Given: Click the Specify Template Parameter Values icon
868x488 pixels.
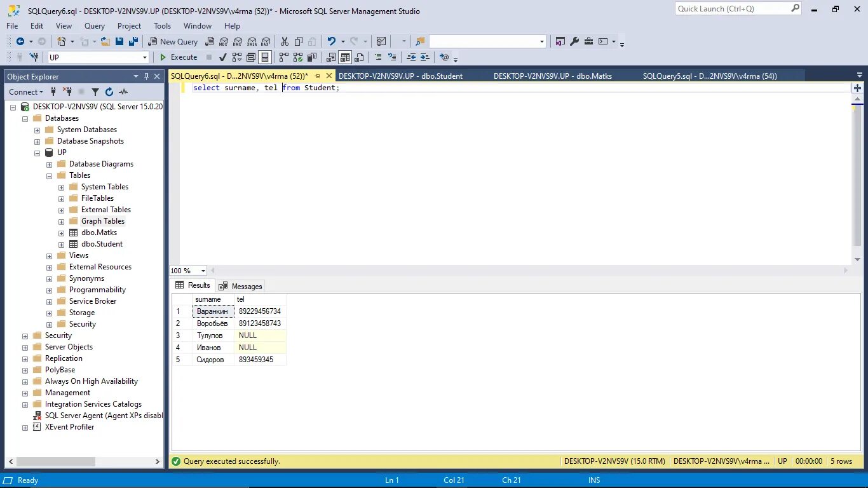Looking at the screenshot, I should pyautogui.click(x=444, y=57).
